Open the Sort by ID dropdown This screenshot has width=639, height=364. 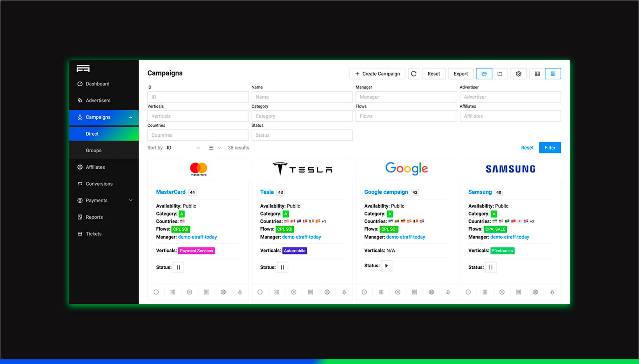tap(183, 148)
